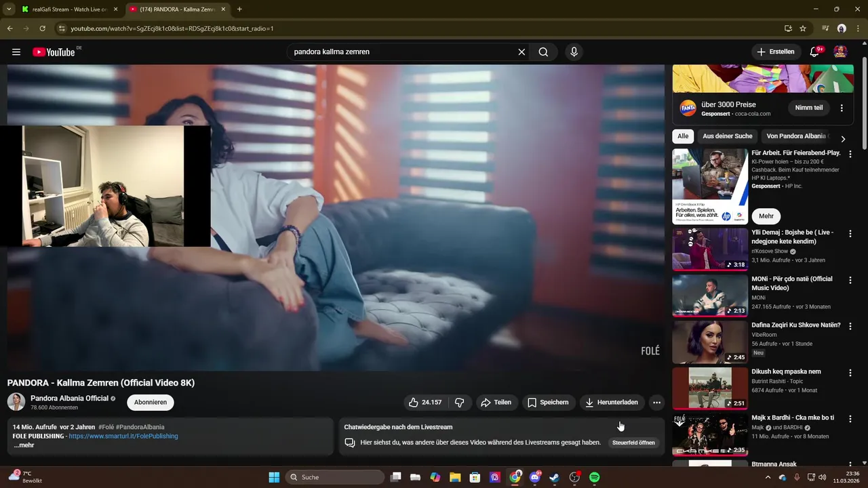Open the YouTube hamburger guide menu
Screen dimensions: 868x488
click(x=16, y=52)
